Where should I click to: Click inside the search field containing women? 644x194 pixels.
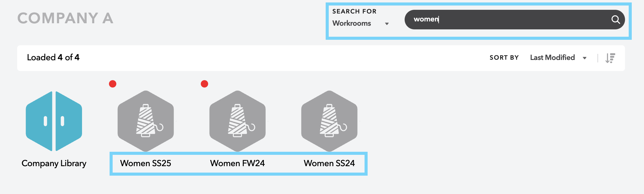tap(490, 20)
